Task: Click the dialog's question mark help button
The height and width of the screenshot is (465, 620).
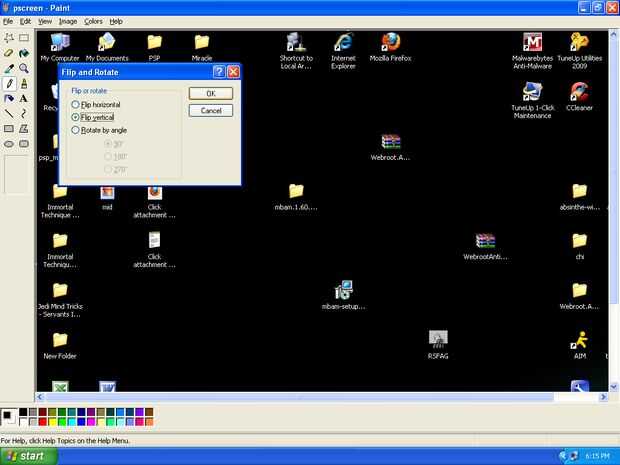Action: [x=219, y=72]
